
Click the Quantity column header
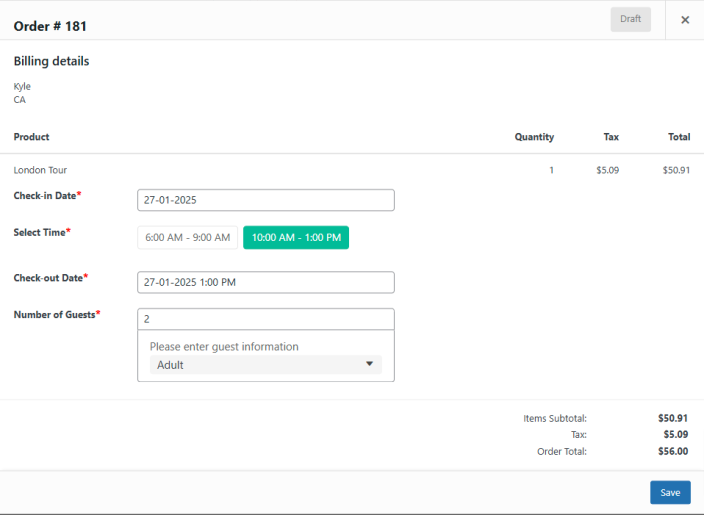pos(534,137)
